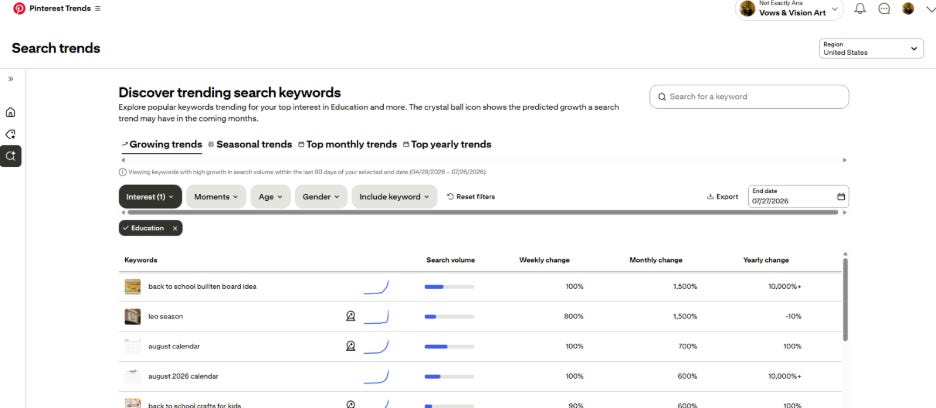Open profile avatar at top right
936x408 pixels.
coord(908,8)
